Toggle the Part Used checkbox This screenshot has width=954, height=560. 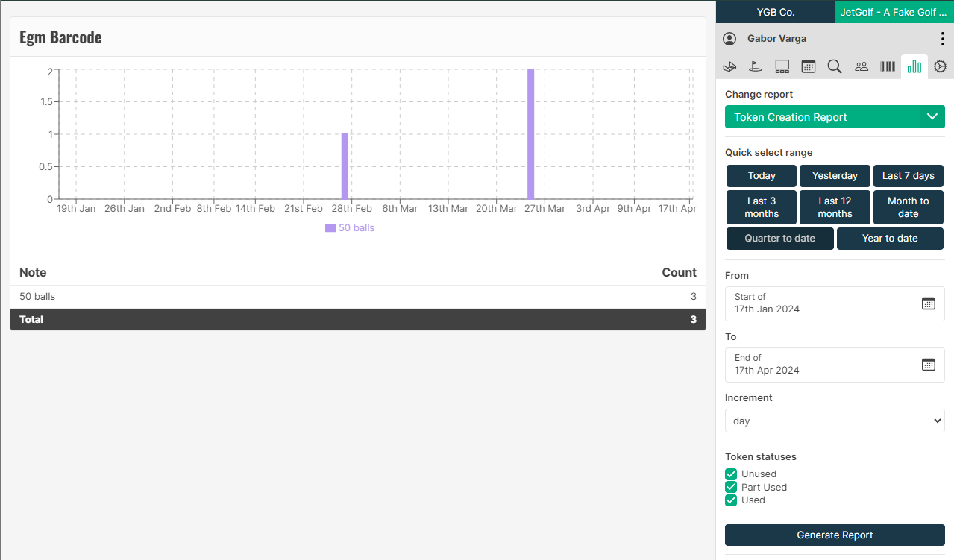(731, 488)
